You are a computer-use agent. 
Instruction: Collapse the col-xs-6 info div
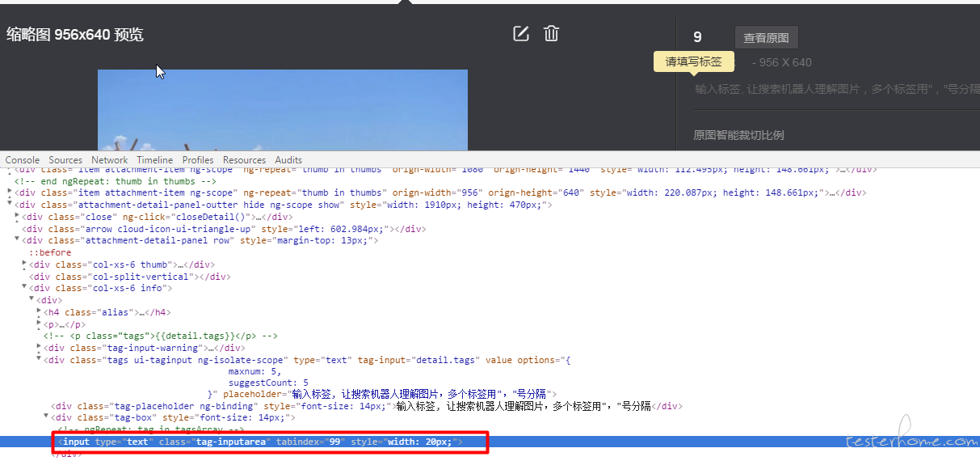tap(24, 287)
